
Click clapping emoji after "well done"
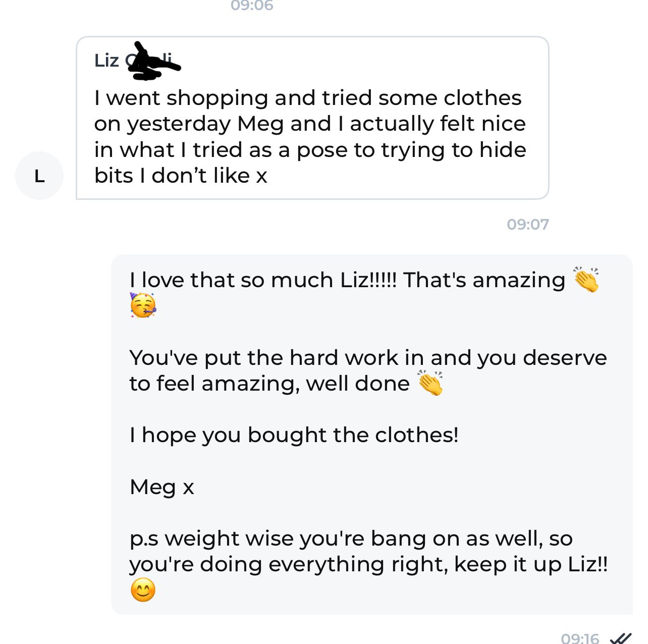(430, 383)
